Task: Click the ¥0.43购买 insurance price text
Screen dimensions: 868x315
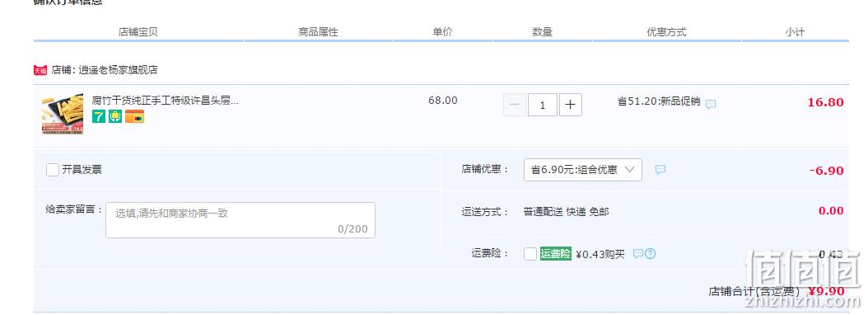Action: [600, 254]
